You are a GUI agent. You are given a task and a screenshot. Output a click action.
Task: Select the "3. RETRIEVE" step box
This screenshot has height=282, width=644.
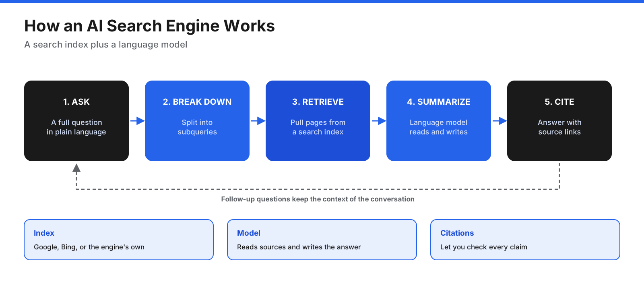318,121
